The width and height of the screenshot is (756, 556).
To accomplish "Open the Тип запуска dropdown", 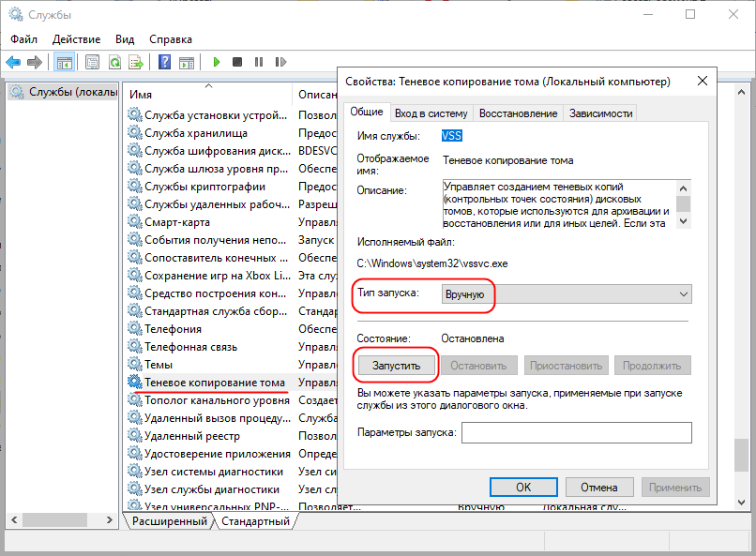I will 566,294.
